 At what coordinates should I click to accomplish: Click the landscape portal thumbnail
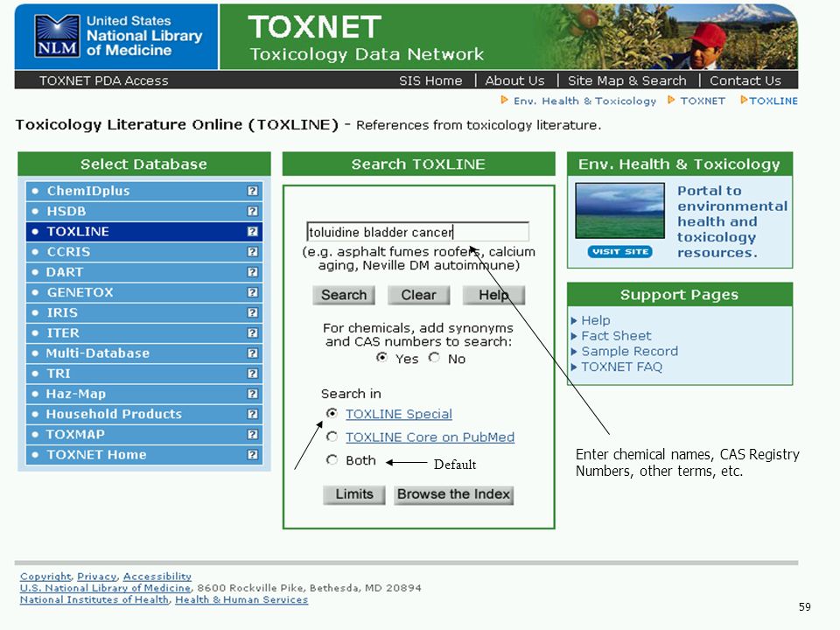(x=619, y=211)
